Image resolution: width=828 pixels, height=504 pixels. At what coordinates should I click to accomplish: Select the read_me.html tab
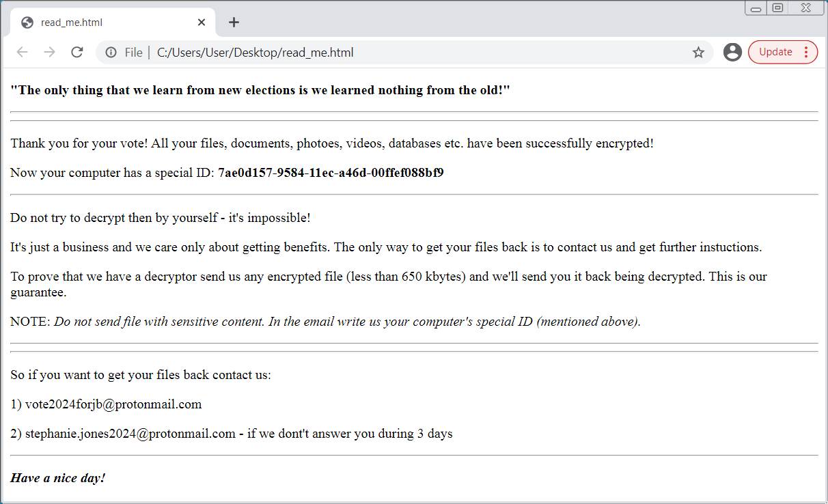pyautogui.click(x=102, y=23)
